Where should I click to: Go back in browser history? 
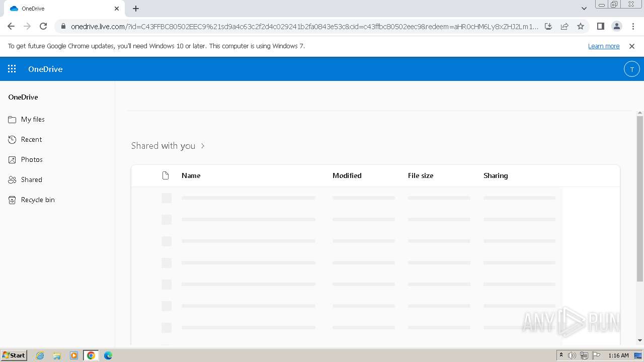[x=11, y=26]
